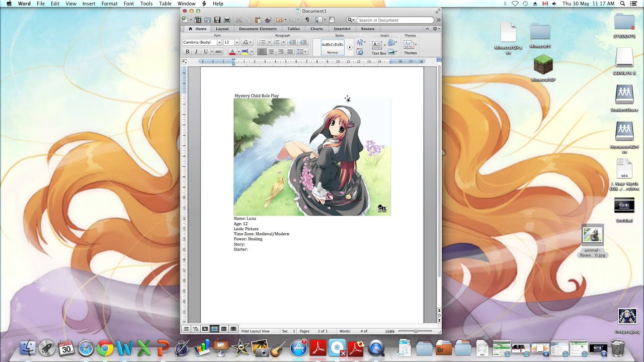
Task: Toggle Align Text Right
Action: pyautogui.click(x=281, y=52)
